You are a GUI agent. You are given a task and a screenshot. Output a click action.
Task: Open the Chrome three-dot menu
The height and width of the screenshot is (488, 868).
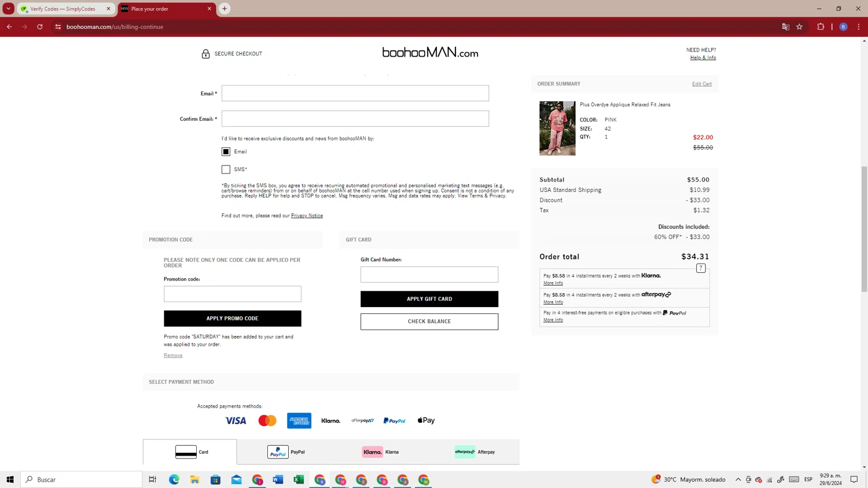859,27
